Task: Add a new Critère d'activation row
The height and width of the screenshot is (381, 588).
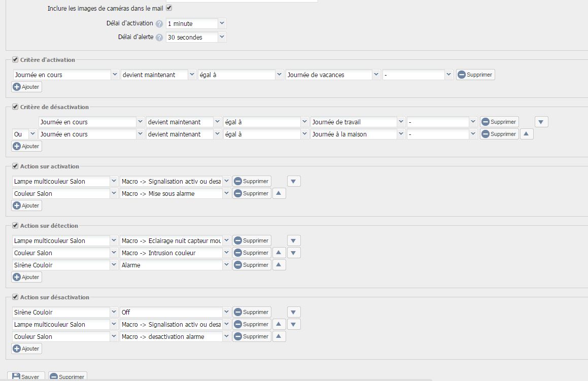Action: tap(26, 87)
